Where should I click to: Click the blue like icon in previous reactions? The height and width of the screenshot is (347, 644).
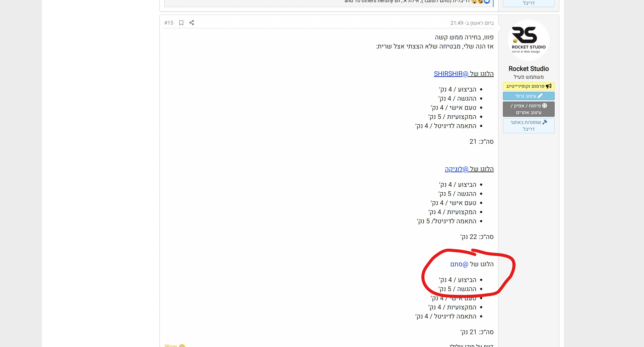click(487, 1)
